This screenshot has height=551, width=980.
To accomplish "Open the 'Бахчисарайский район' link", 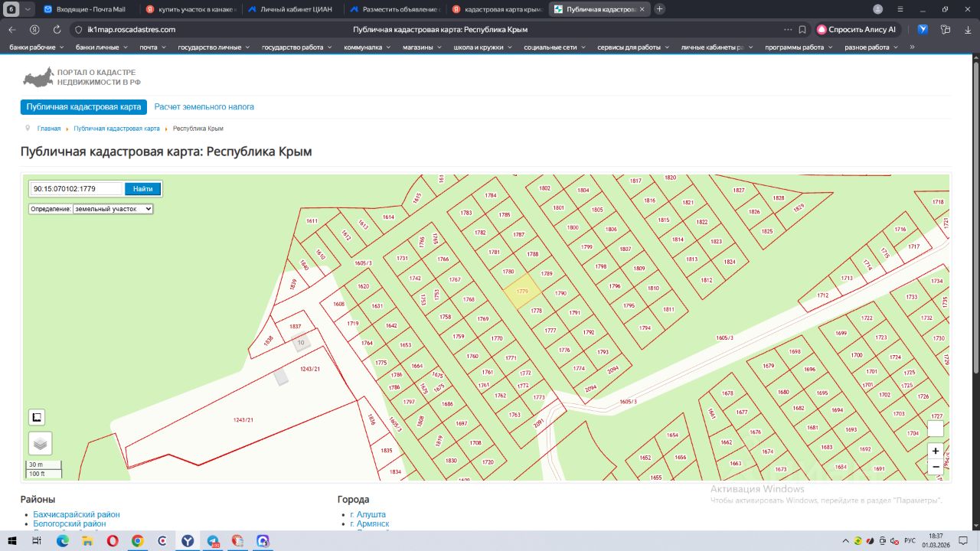I will (x=77, y=514).
